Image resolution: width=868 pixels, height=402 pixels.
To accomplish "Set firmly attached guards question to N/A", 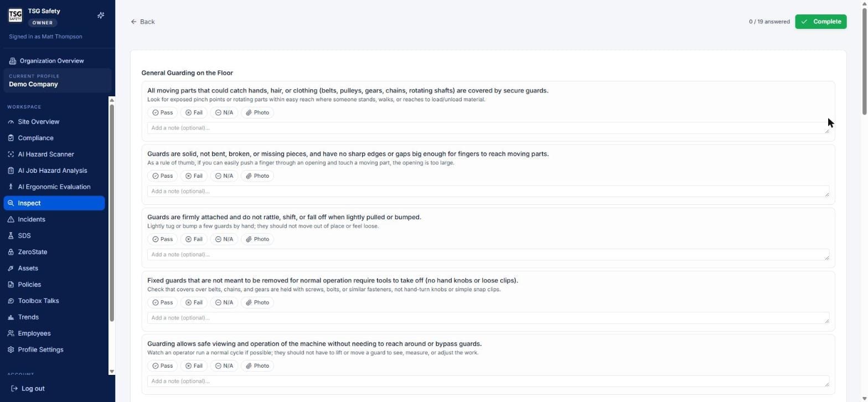I will coord(224,239).
